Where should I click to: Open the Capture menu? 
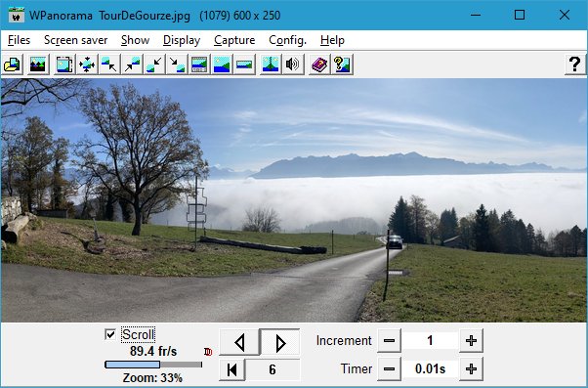click(x=234, y=40)
